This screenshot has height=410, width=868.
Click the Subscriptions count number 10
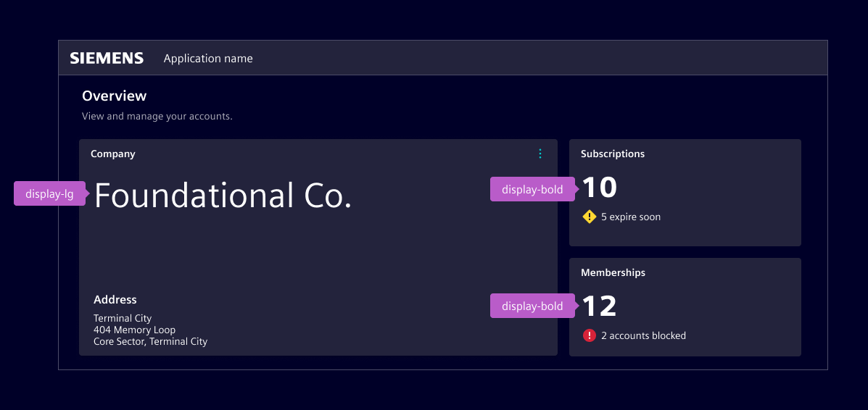point(599,188)
